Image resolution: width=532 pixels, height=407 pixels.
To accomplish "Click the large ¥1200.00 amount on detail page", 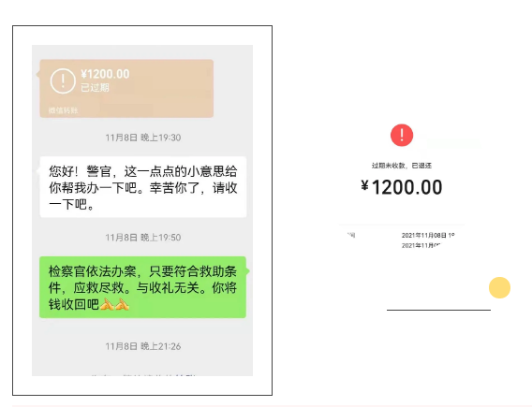I will pos(402,187).
